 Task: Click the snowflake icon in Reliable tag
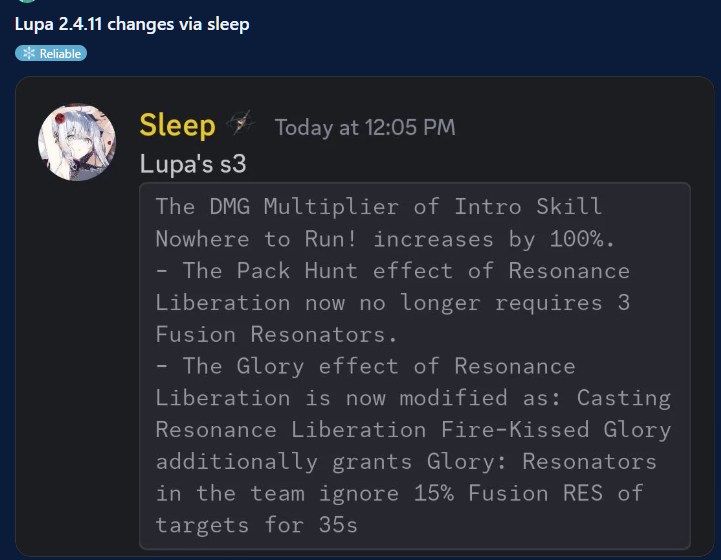[29, 53]
